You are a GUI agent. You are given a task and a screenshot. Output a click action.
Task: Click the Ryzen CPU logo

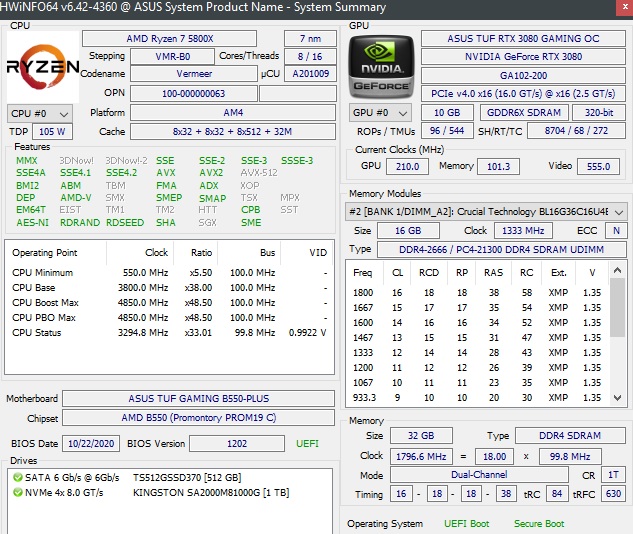pos(43,67)
